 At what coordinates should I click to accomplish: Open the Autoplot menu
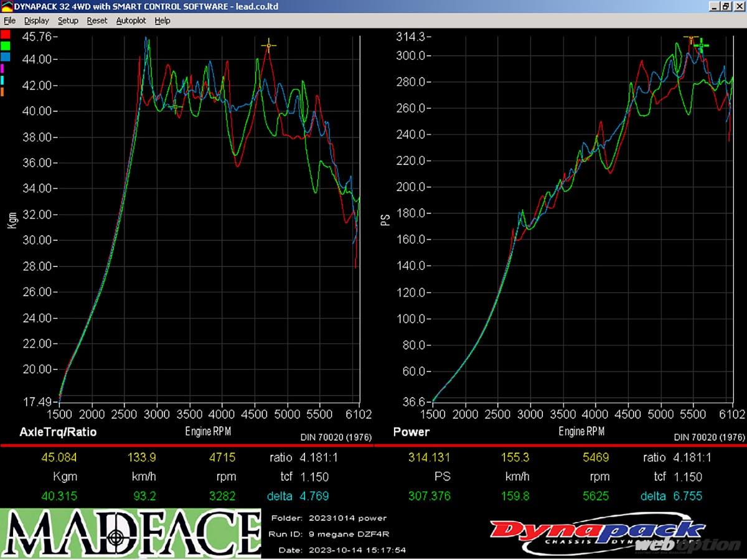coord(131,21)
